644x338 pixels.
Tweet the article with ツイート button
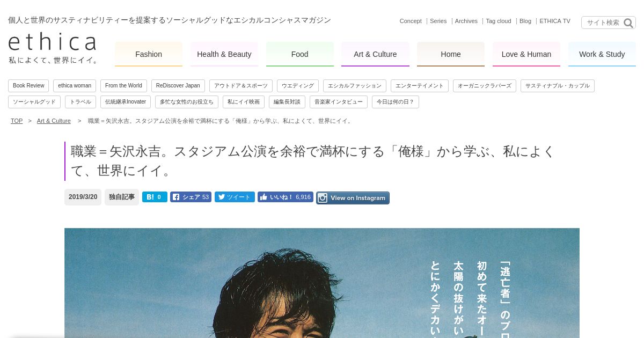(235, 197)
